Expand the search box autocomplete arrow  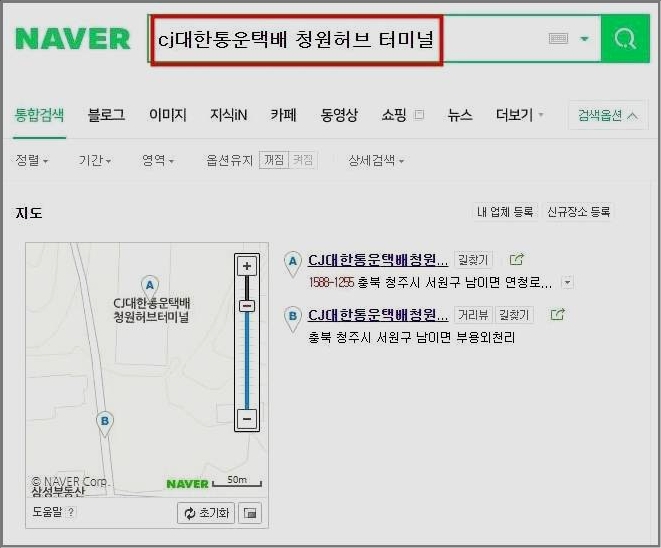point(584,39)
